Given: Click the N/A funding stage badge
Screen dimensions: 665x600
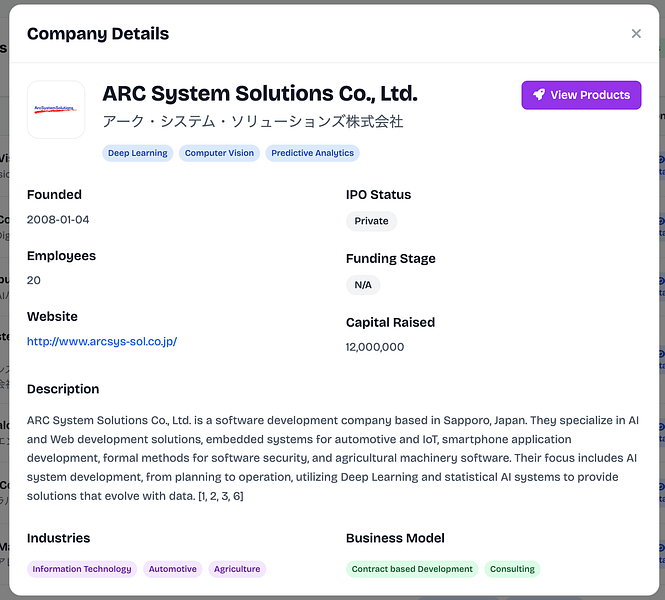Looking at the screenshot, I should click(363, 285).
